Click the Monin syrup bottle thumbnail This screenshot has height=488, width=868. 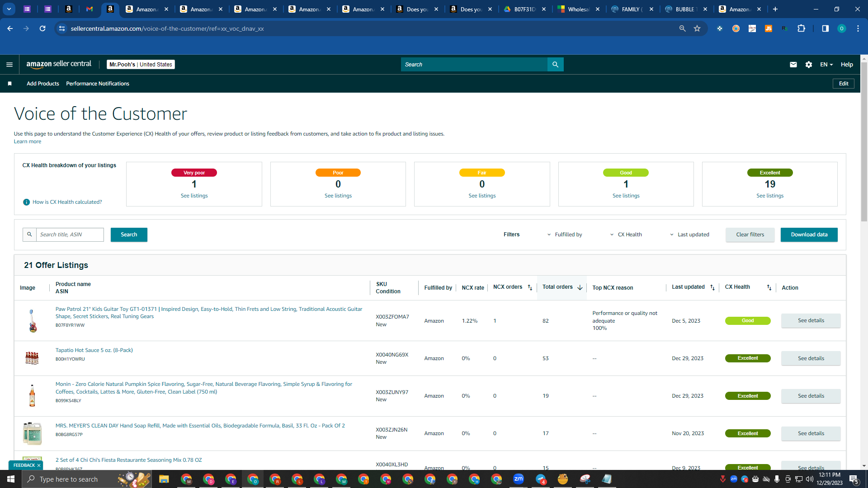[x=32, y=396]
